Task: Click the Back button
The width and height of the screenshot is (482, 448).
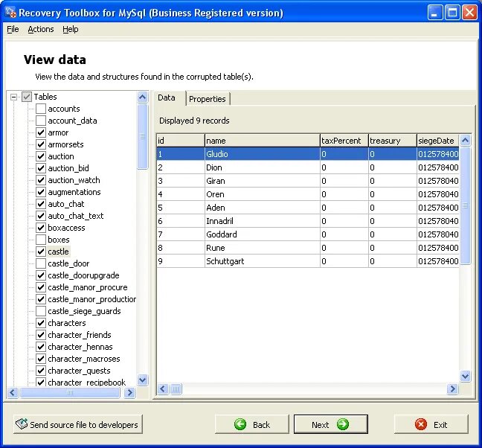Action: [252, 424]
